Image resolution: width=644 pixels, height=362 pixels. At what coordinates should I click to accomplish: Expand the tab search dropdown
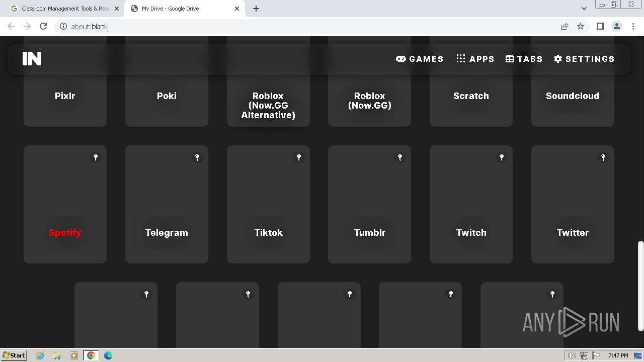584,9
